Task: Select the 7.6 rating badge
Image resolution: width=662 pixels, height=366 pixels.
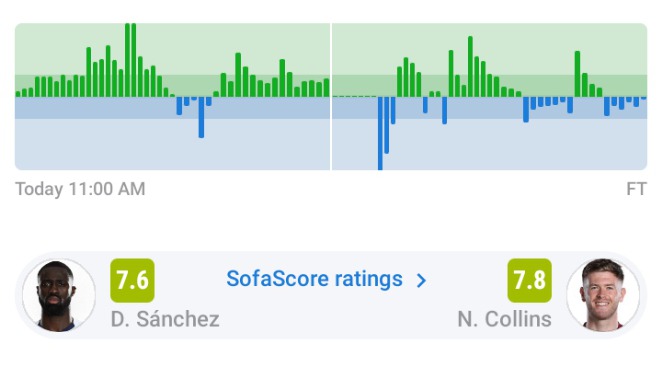Action: [132, 280]
